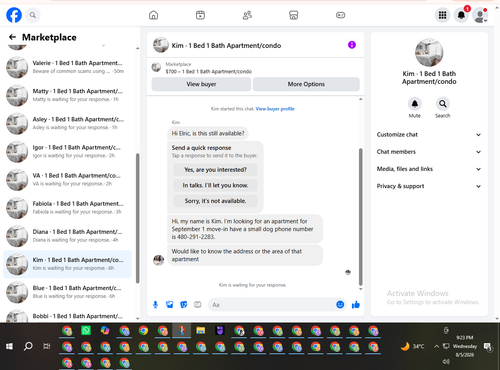Open the Marketplace storefront icon in top bar
Image resolution: width=500 pixels, height=370 pixels.
pyautogui.click(x=294, y=15)
